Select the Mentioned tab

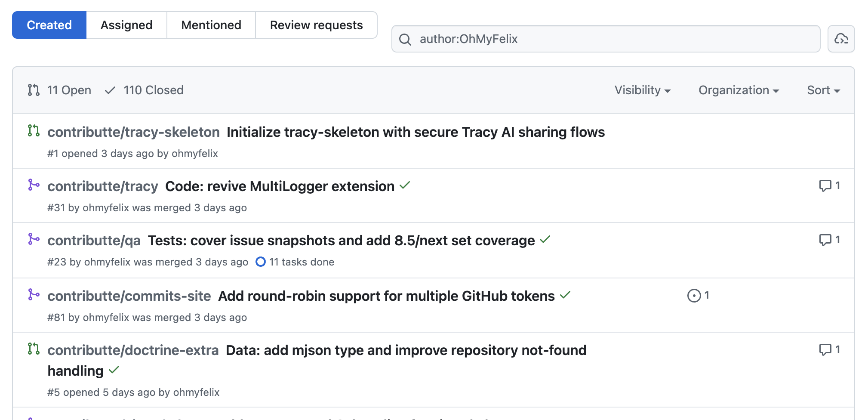tap(211, 25)
